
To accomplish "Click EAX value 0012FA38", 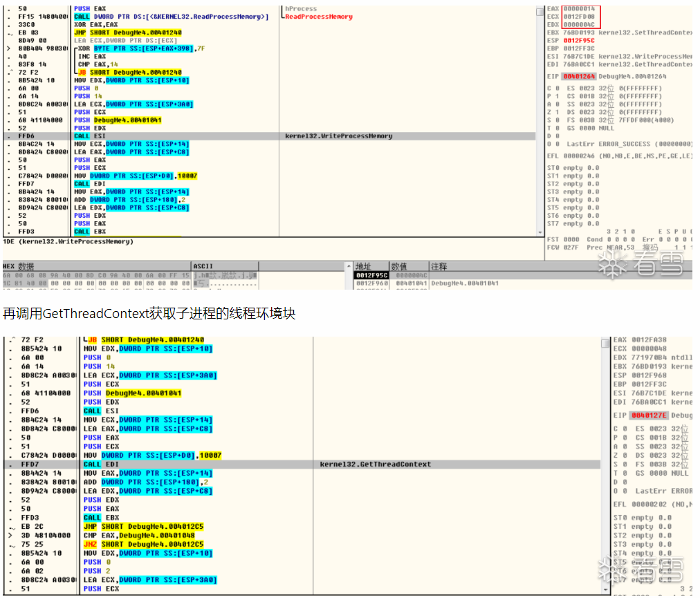I will (649, 339).
